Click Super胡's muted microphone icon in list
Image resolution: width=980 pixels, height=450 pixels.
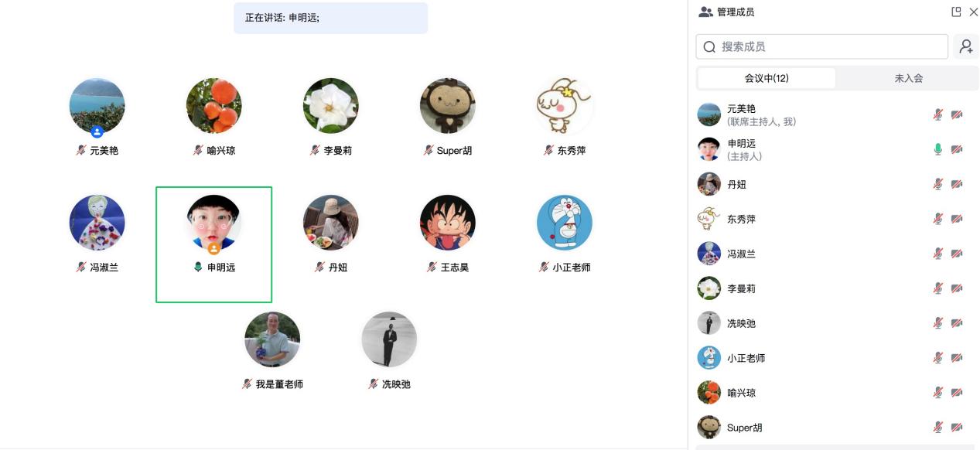[x=938, y=428]
